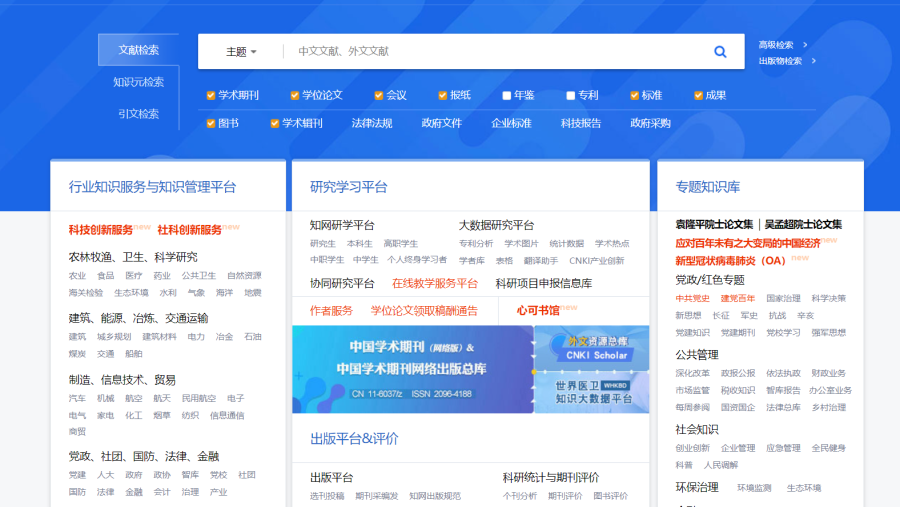900x507 pixels.
Task: Enable the 年鉴 checkbox
Action: click(507, 96)
